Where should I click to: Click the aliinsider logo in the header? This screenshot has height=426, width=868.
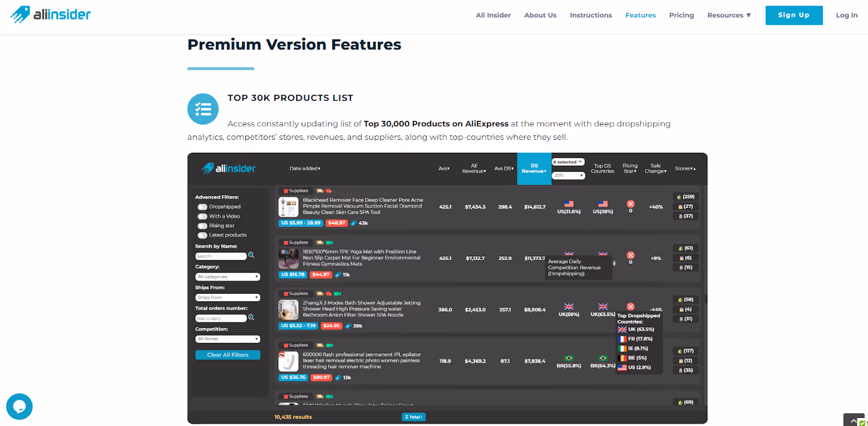(x=50, y=15)
